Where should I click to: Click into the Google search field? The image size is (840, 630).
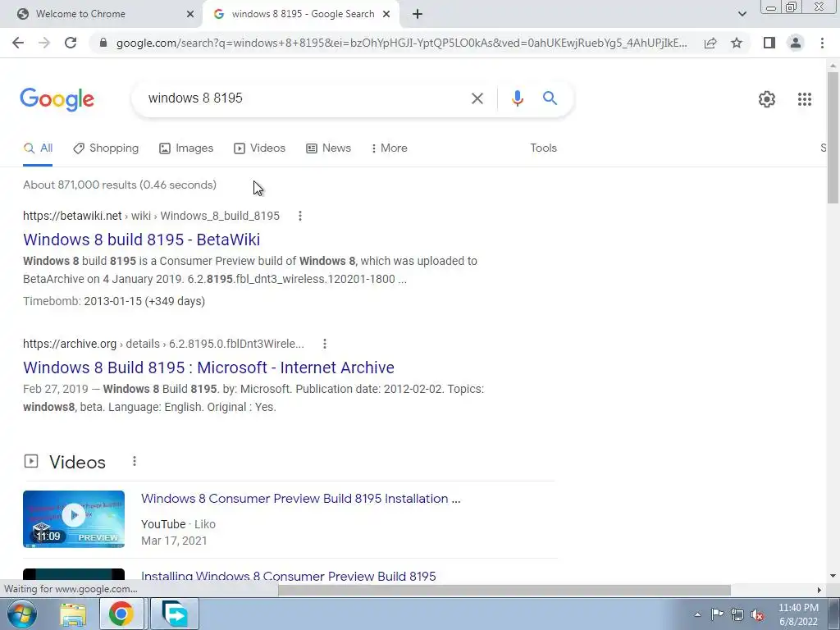click(x=305, y=98)
